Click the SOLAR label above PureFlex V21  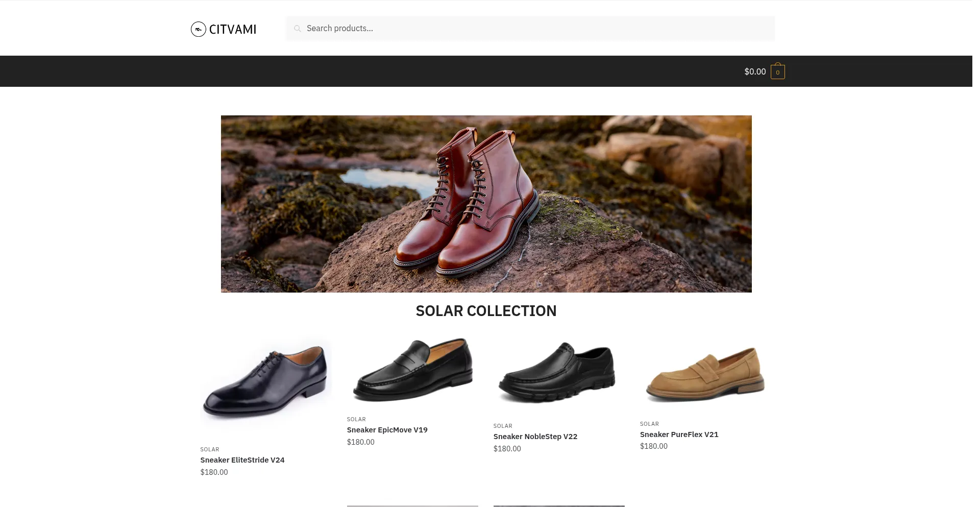pyautogui.click(x=649, y=424)
